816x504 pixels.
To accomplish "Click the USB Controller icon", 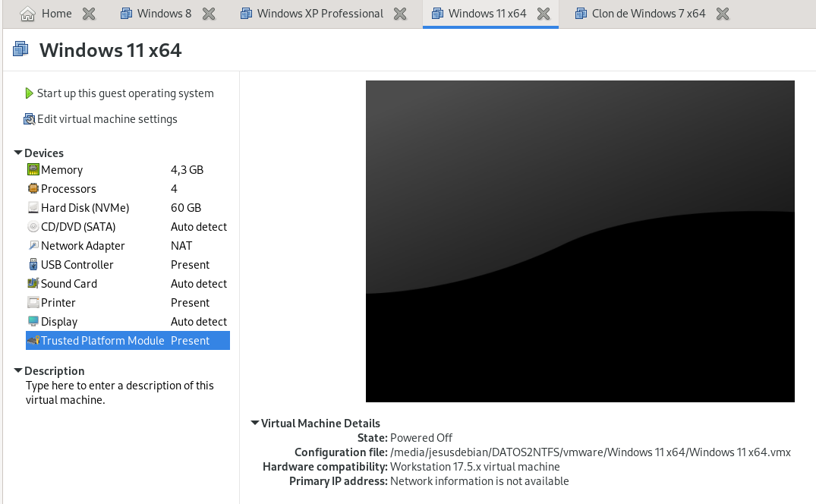I will [33, 264].
